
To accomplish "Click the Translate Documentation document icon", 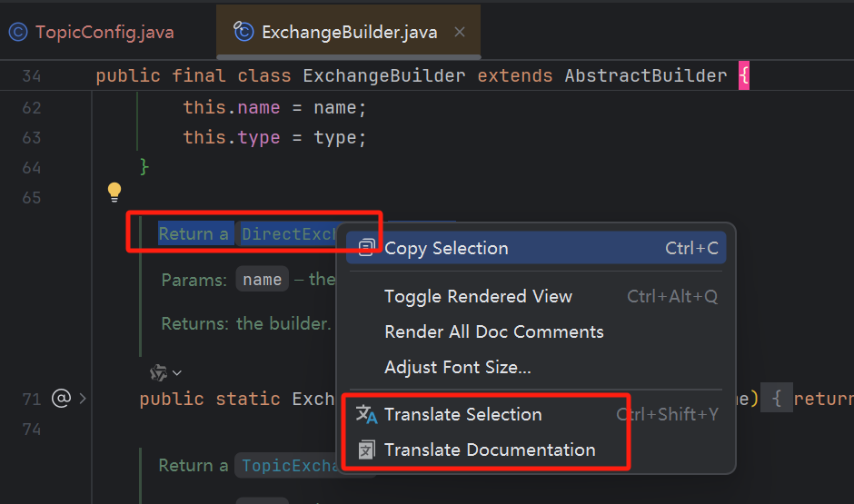I will 366,450.
